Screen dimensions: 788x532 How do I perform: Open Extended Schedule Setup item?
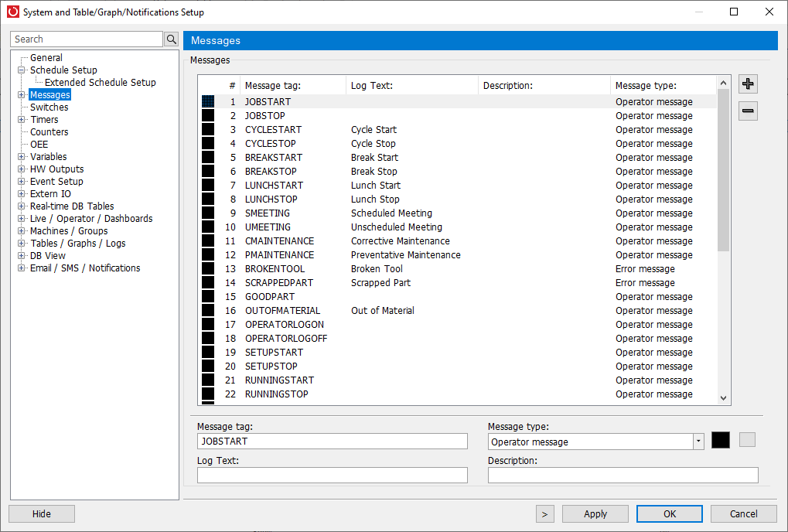(101, 83)
